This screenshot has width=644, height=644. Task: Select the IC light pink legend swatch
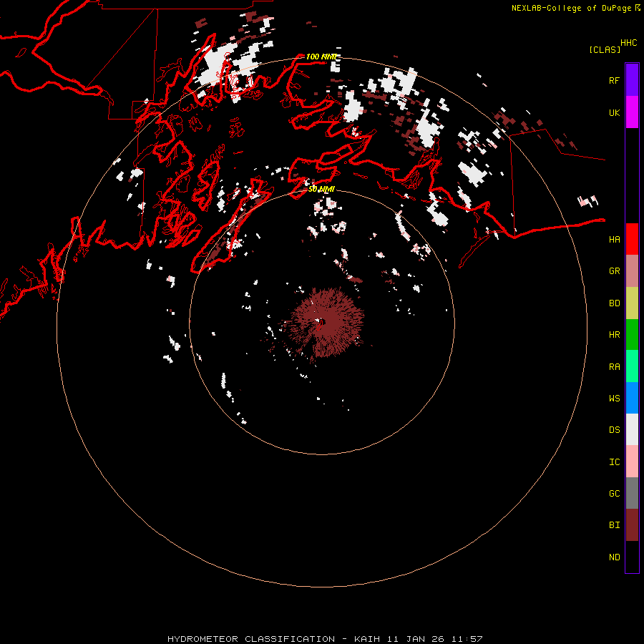pyautogui.click(x=632, y=462)
